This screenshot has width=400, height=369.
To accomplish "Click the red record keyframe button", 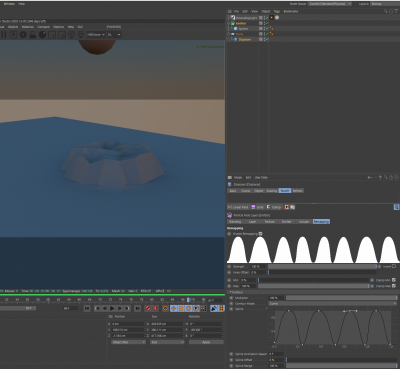I will pyautogui.click(x=148, y=309).
